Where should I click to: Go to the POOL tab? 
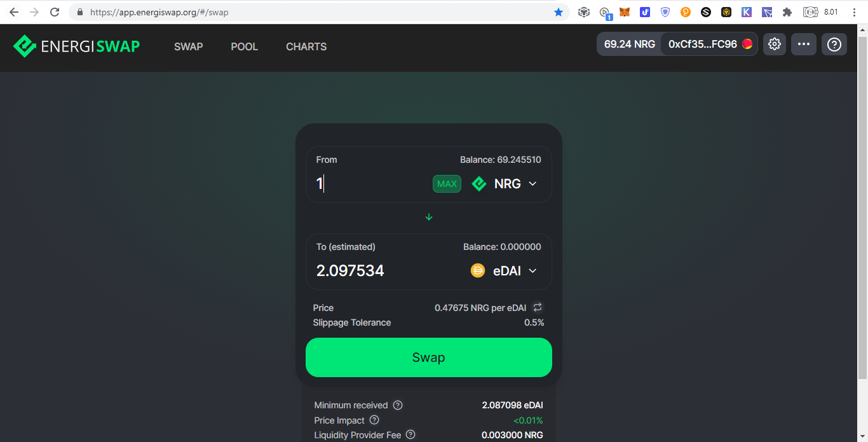coord(245,46)
